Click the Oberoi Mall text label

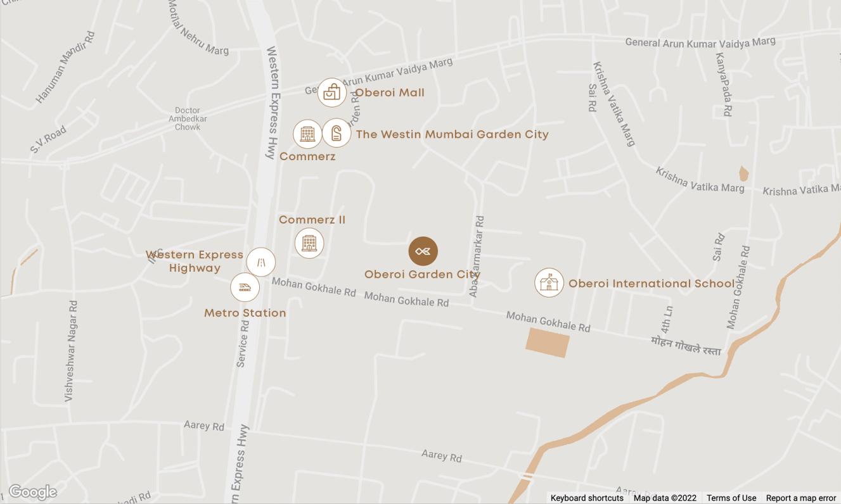pyautogui.click(x=390, y=92)
